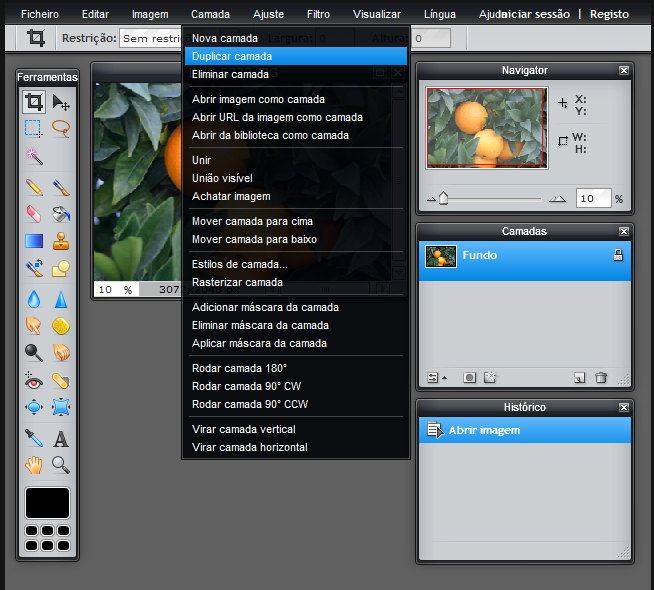The height and width of the screenshot is (590, 654).
Task: Choose Adicionar máscara da camada
Action: (296, 307)
